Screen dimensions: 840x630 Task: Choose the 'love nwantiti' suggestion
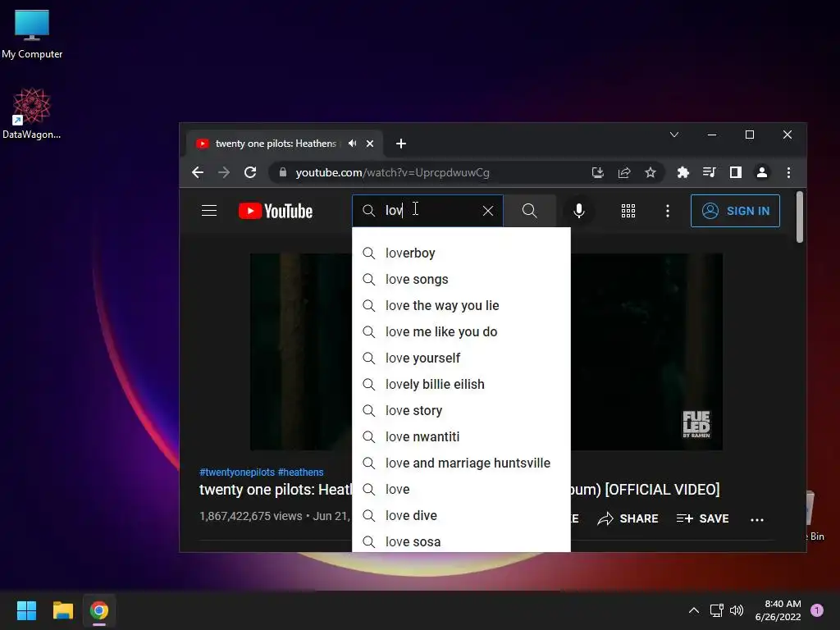461,436
